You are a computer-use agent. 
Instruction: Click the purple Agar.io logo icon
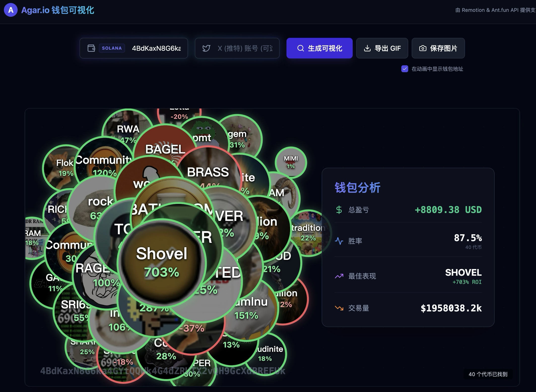(11, 10)
